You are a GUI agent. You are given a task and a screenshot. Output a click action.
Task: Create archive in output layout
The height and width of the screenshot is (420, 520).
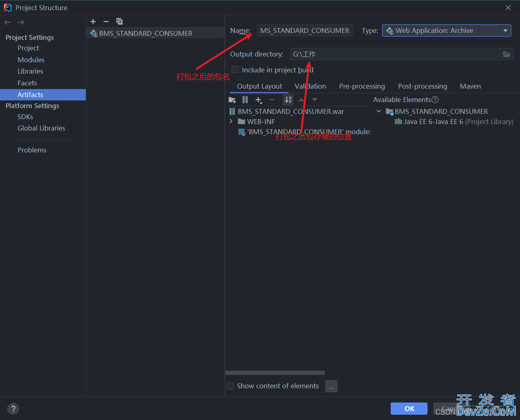(x=245, y=100)
